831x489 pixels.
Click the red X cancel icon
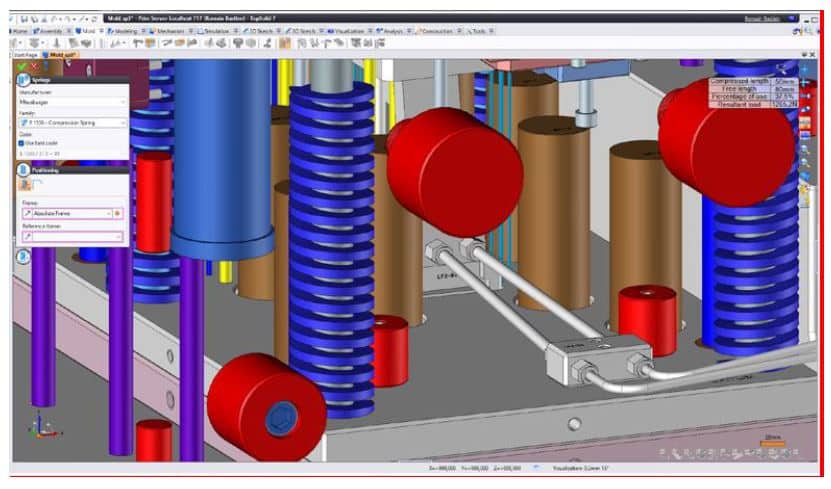click(34, 66)
